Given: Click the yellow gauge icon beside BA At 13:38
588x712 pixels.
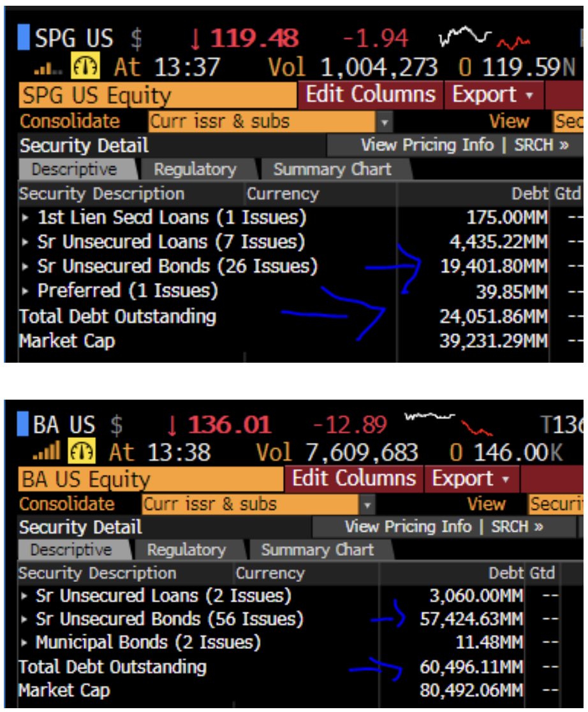Looking at the screenshot, I should click(x=82, y=451).
